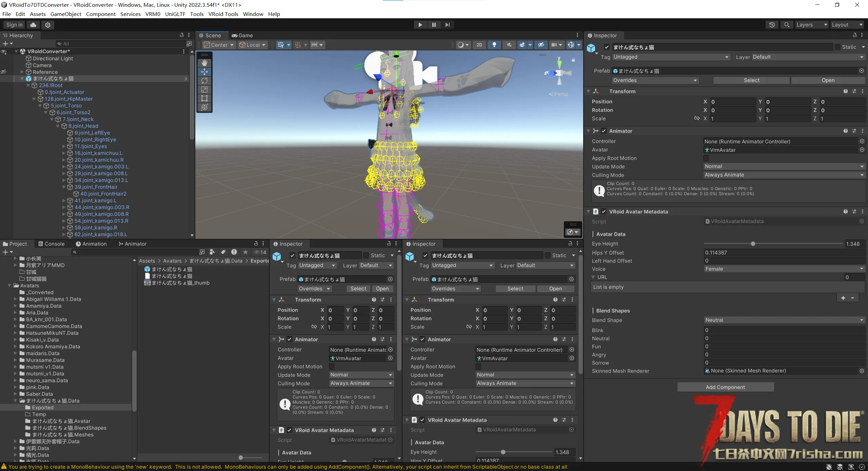Select the Scale tool in Scene
Image resolution: width=868 pixels, height=471 pixels.
pyautogui.click(x=204, y=89)
